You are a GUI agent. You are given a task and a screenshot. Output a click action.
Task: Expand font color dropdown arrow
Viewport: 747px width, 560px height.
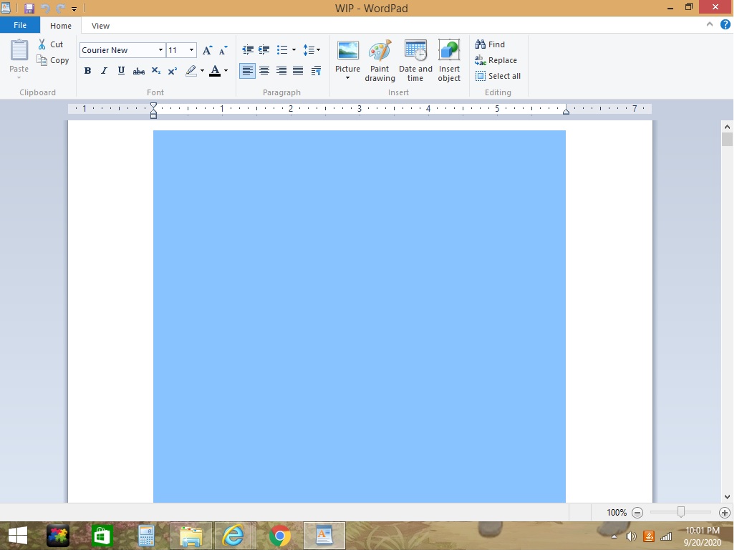226,72
